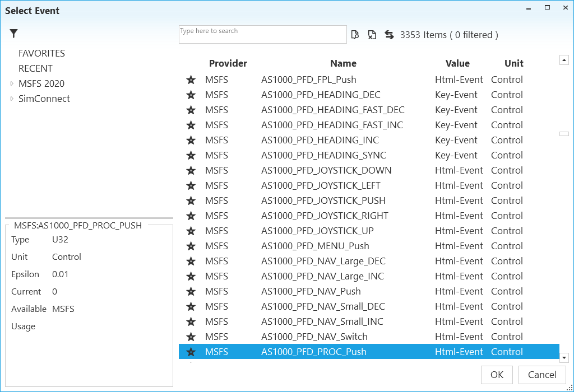Favorite the AS1000_PFD_JOYSTICK_RIGHT event
This screenshot has height=392, width=574.
coord(191,216)
